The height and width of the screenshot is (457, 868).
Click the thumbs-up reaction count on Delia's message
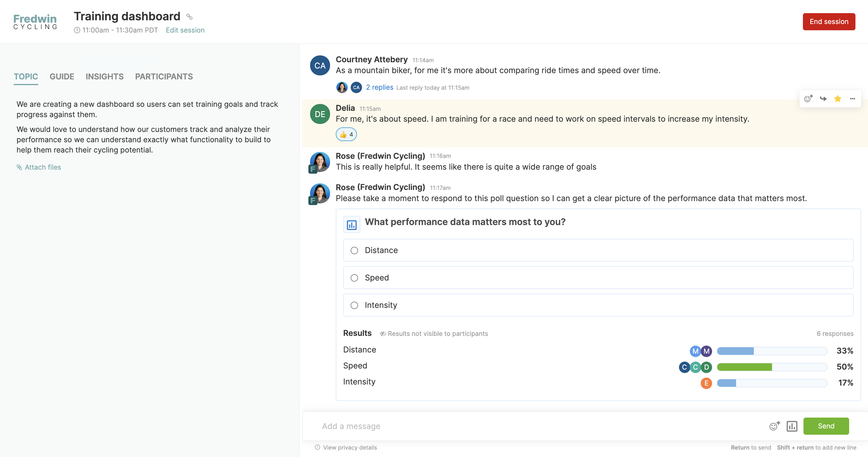coord(346,134)
